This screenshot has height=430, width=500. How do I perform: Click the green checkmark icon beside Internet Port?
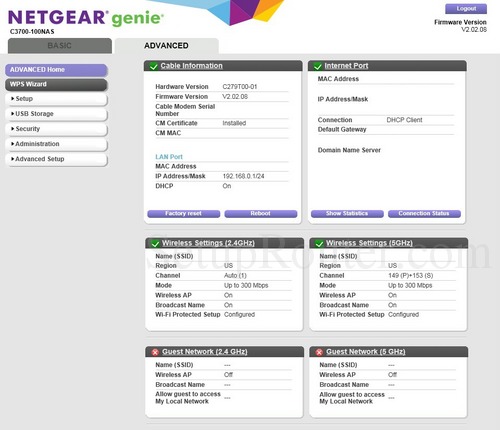click(318, 66)
